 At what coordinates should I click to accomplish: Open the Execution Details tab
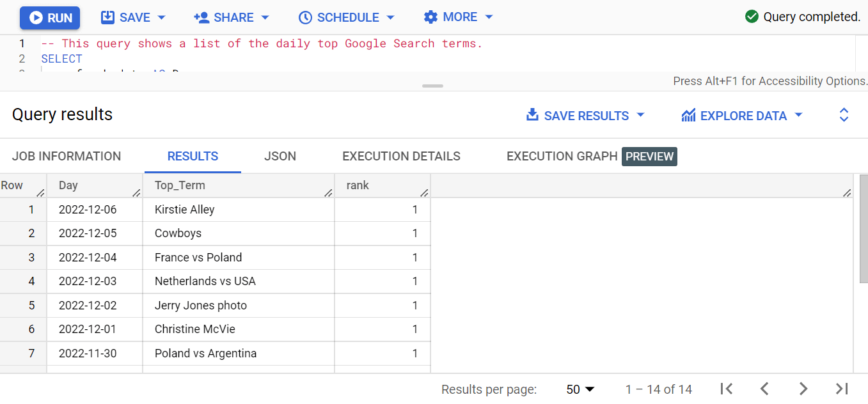pyautogui.click(x=401, y=156)
